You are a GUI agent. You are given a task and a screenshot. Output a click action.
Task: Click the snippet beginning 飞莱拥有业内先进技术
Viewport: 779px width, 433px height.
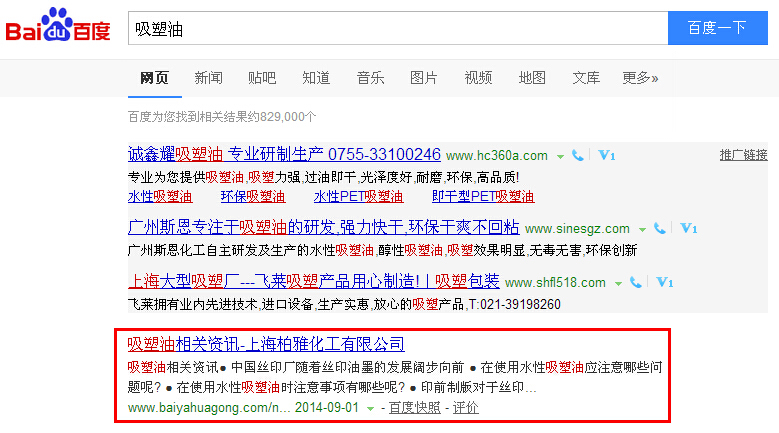coord(344,304)
